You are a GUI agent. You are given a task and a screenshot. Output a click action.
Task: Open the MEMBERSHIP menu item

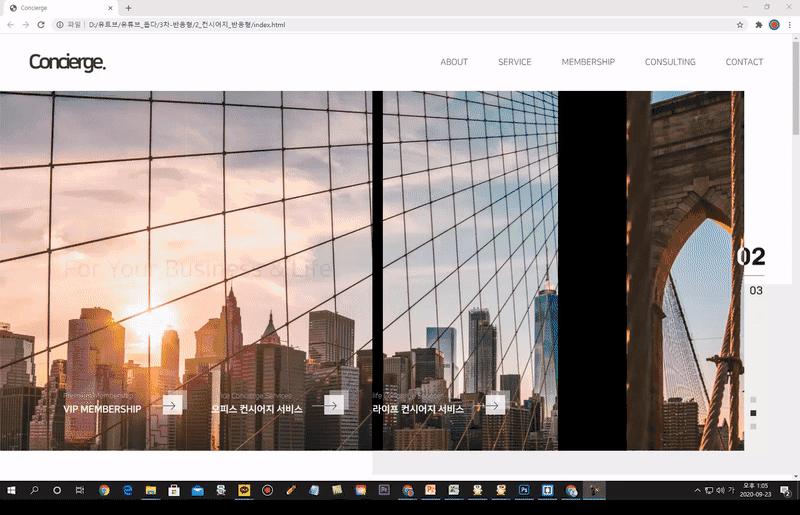pyautogui.click(x=588, y=62)
